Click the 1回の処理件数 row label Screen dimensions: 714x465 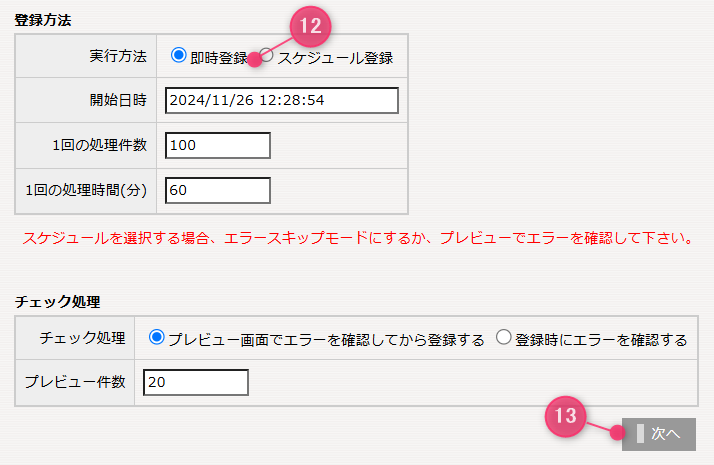pyautogui.click(x=100, y=145)
